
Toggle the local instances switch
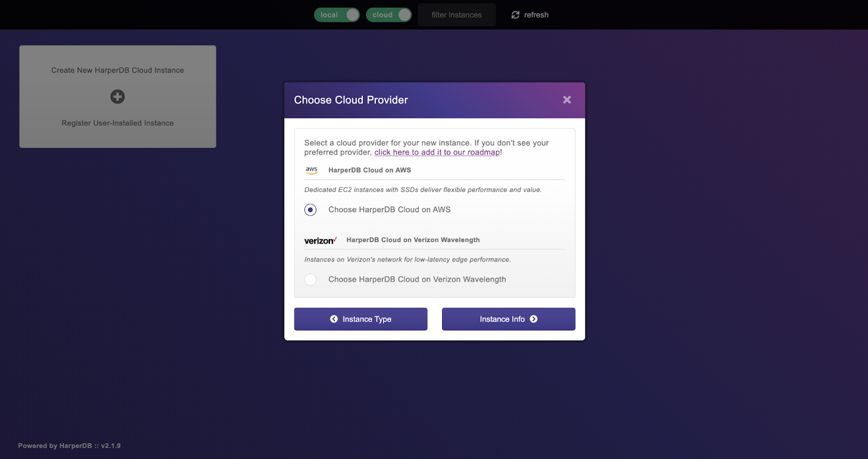pos(337,15)
